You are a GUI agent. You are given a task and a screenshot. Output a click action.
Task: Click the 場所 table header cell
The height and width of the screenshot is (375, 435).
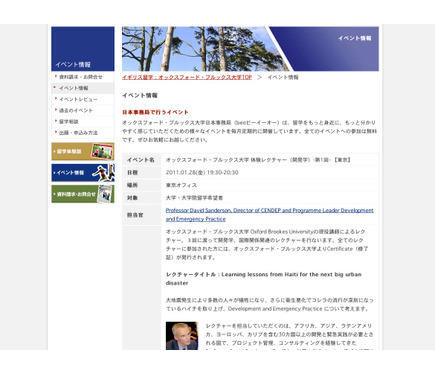142,185
